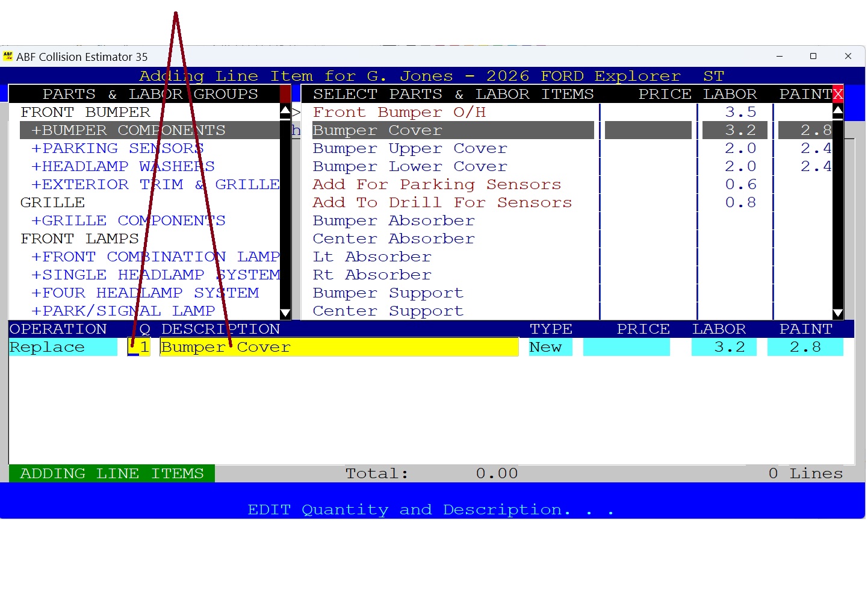Screen dimensions: 868x595
Task: Select the Add To Drill For Sensors item
Action: pyautogui.click(x=442, y=202)
